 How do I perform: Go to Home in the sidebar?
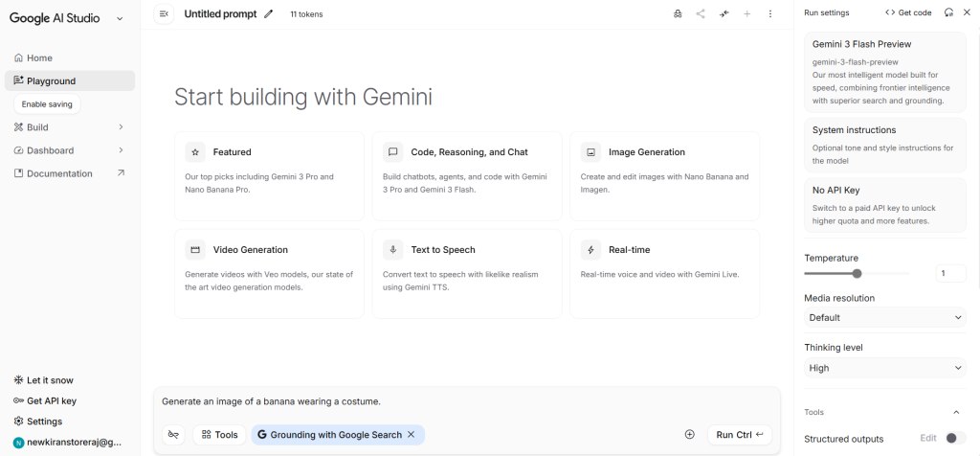click(40, 58)
